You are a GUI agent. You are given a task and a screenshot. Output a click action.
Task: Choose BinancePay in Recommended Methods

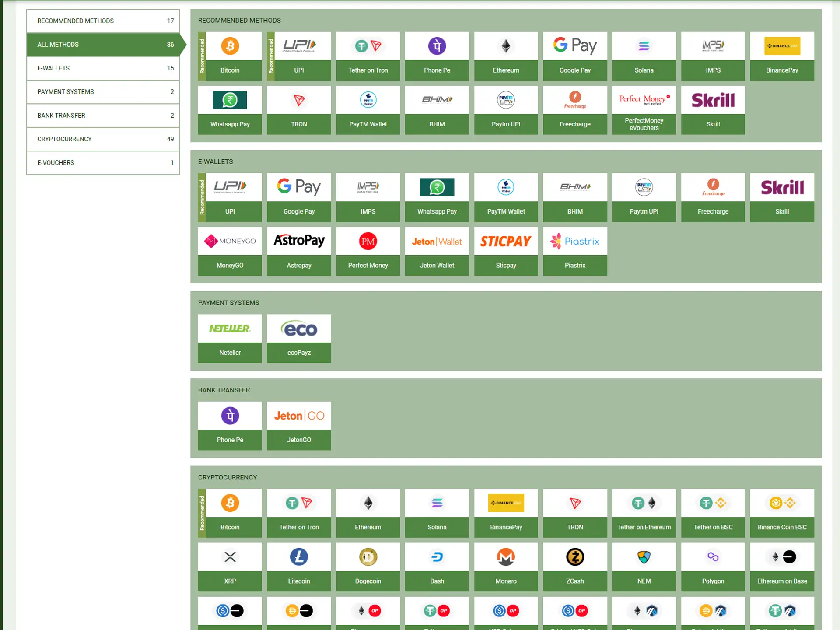click(x=782, y=56)
